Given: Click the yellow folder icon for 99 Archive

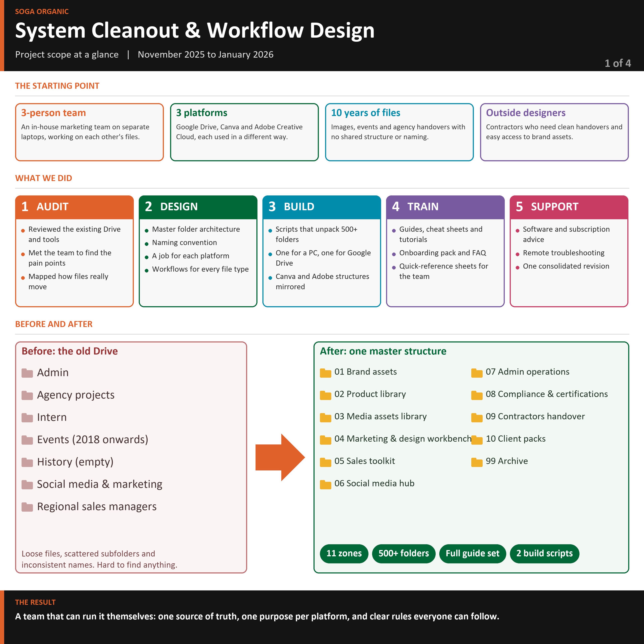Looking at the screenshot, I should click(x=477, y=462).
